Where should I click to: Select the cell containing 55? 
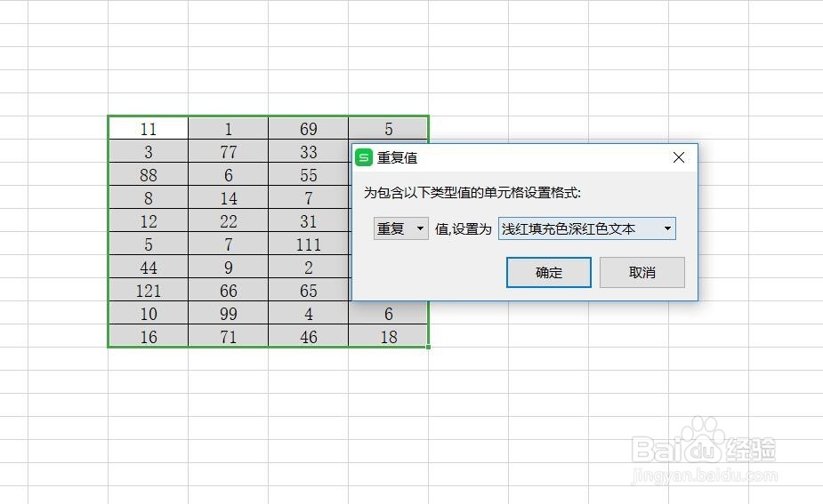tap(308, 174)
